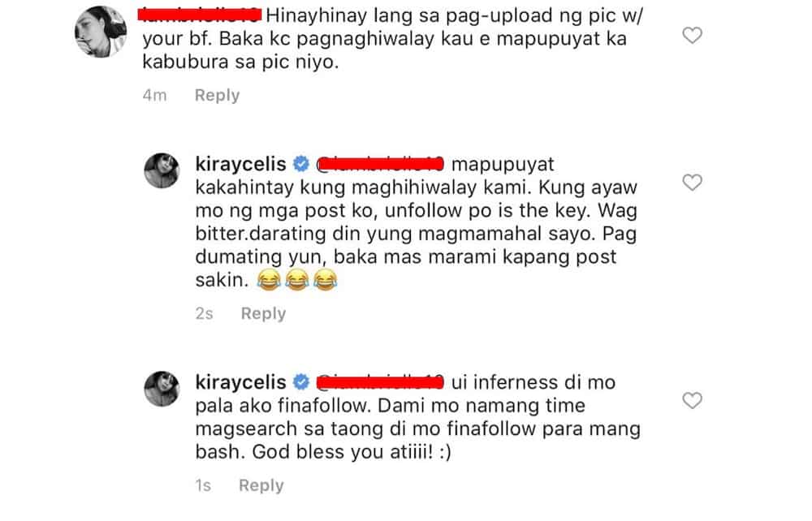Click verified badge on second kiraycelis reply

(301, 382)
